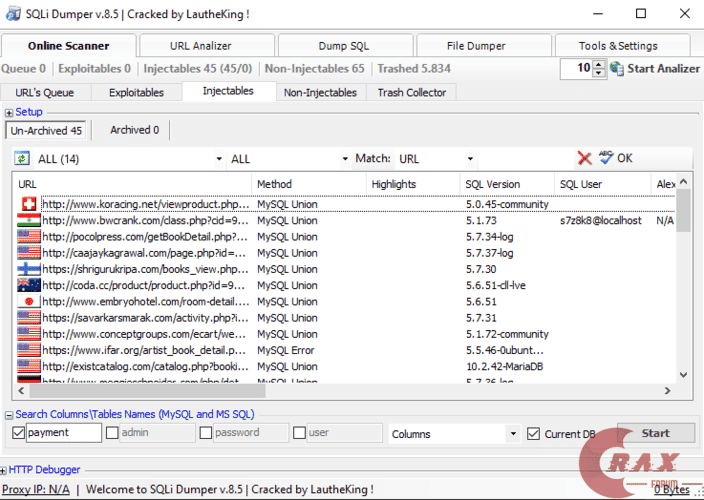Enable the admin search checkbox

tap(112, 433)
